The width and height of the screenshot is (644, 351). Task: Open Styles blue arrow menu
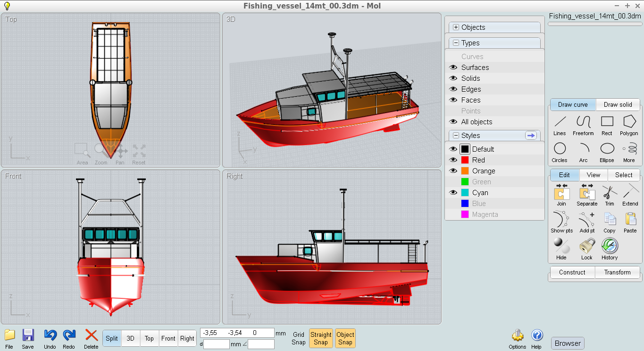click(x=531, y=136)
